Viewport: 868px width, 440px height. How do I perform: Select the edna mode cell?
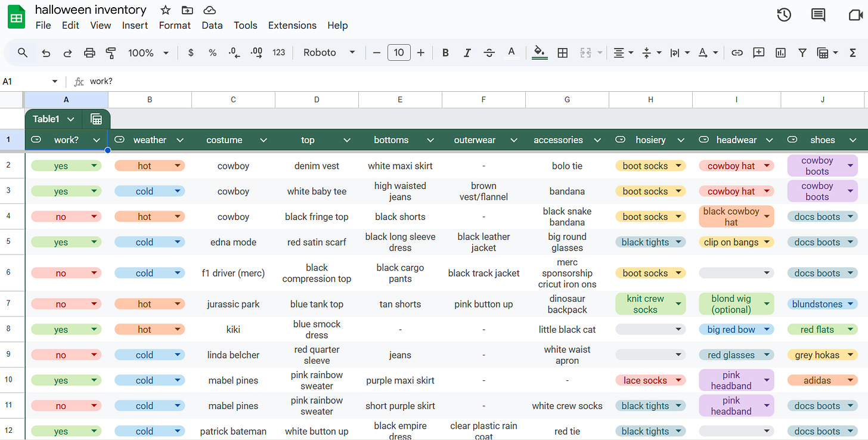(233, 242)
